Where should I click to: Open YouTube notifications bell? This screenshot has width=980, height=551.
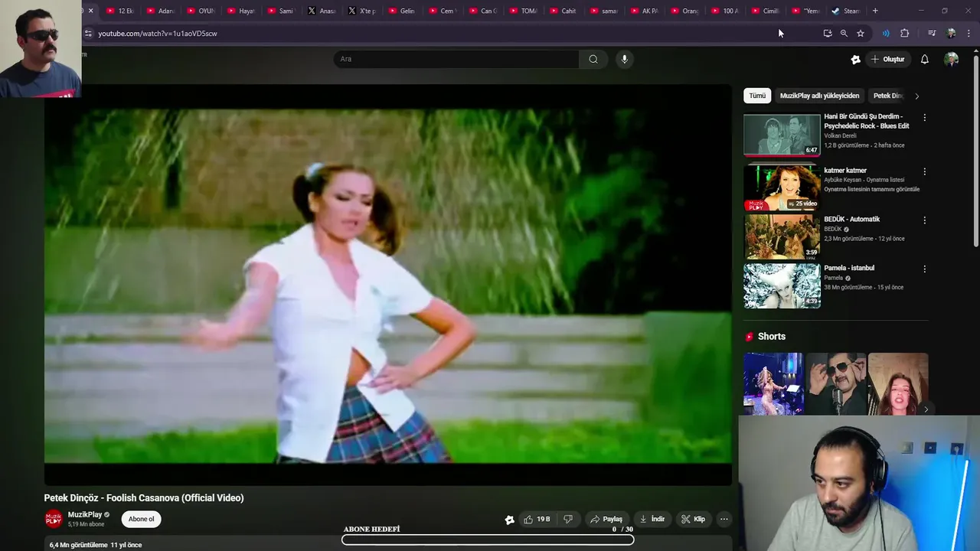point(924,59)
